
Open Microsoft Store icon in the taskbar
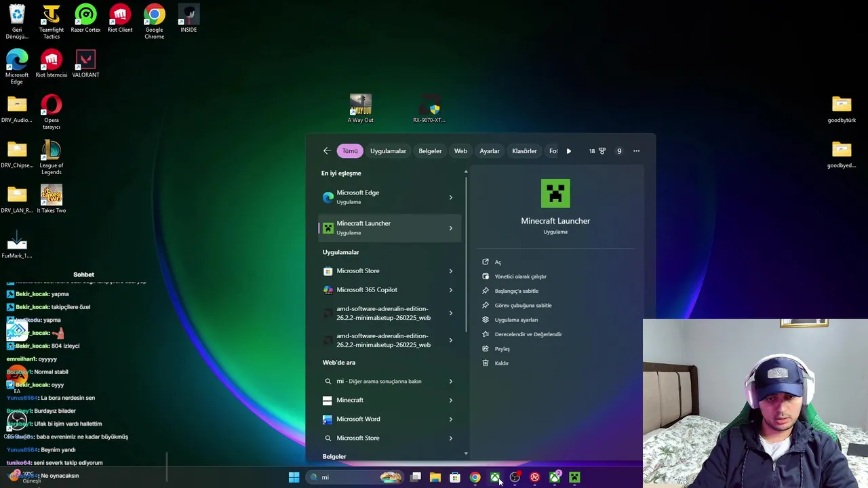[455, 477]
